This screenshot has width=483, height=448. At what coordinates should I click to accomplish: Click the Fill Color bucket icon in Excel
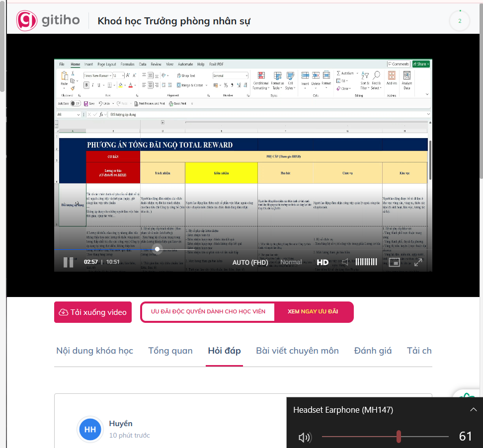(120, 85)
